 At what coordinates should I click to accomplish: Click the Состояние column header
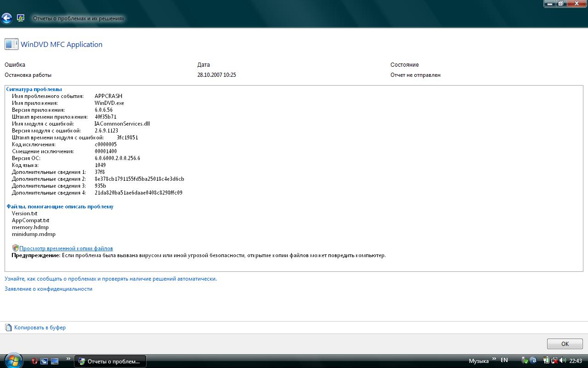pyautogui.click(x=405, y=65)
